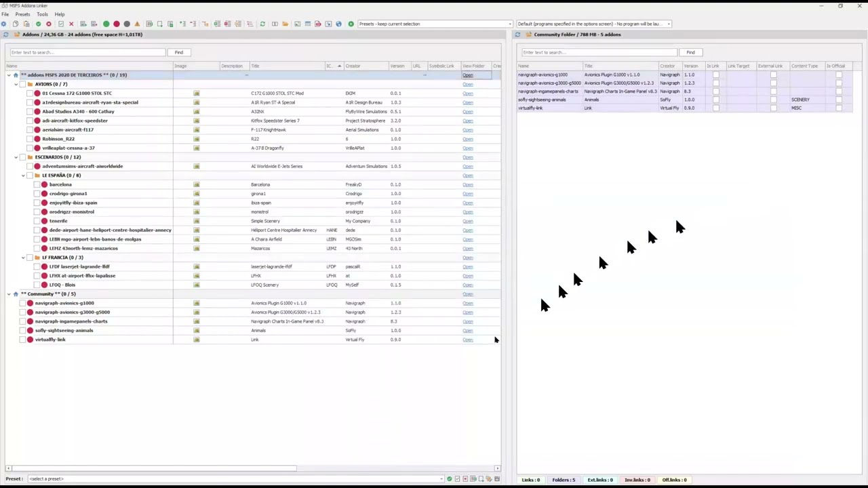Open folder link for LFOQ - Blois row
The width and height of the screenshot is (868, 488).
pyautogui.click(x=468, y=285)
